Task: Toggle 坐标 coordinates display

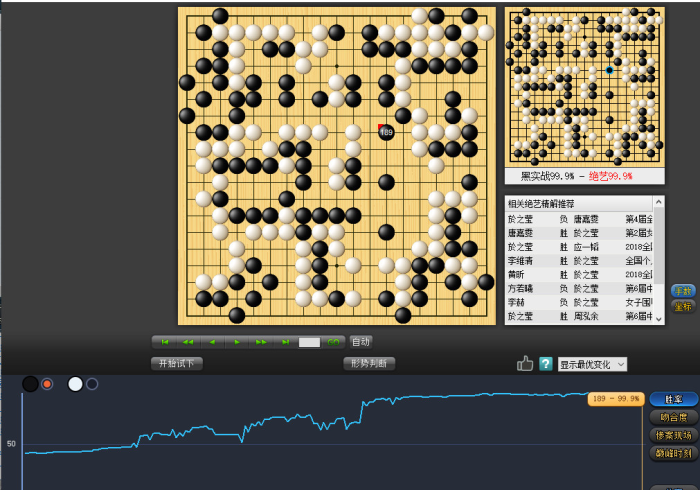Action: [683, 307]
